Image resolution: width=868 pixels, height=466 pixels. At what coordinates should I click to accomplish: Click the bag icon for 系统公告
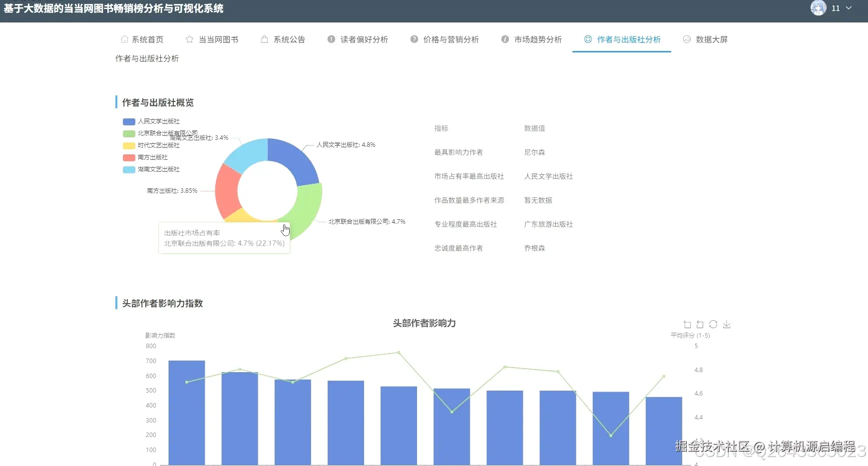(264, 39)
